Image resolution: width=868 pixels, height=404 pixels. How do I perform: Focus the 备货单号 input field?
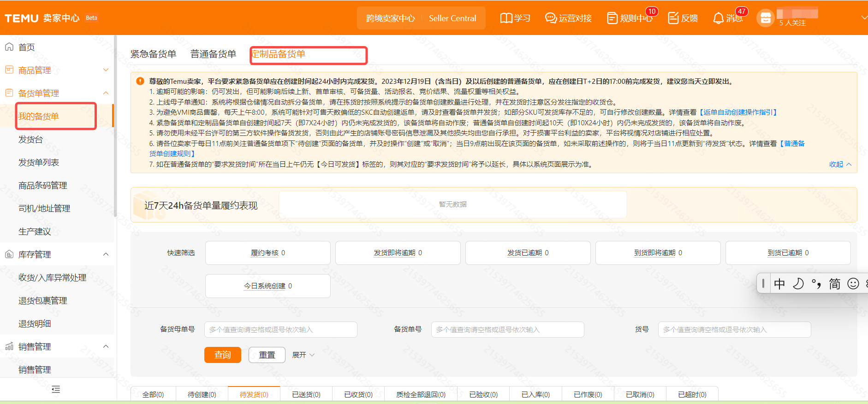click(x=508, y=329)
